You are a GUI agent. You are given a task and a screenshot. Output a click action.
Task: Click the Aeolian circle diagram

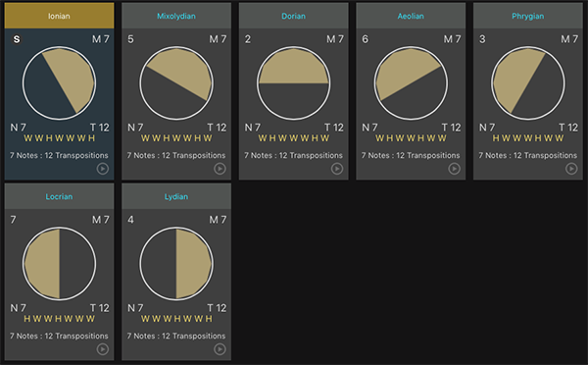411,83
